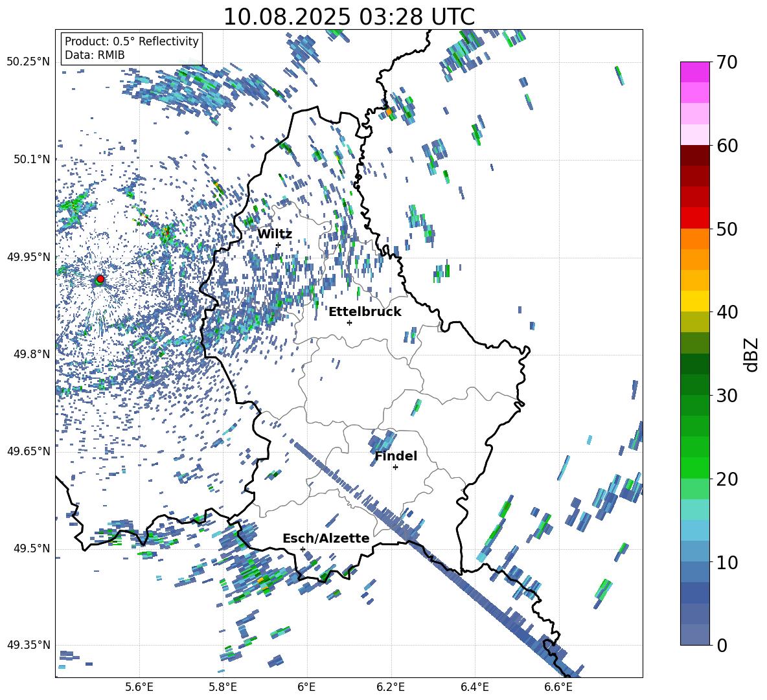Viewport: 767px width, 700px height.
Task: Select the Ettelbruck city label
Action: coord(365,312)
